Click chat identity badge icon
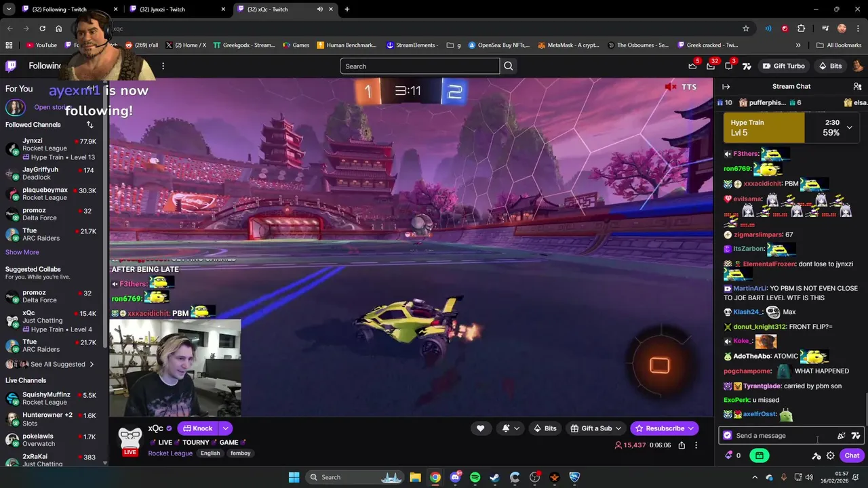The width and height of the screenshot is (868, 488). [728, 436]
